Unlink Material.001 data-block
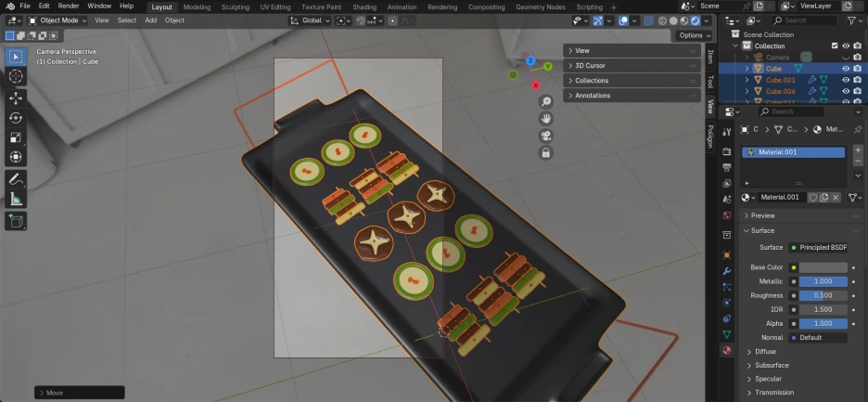 [x=836, y=198]
